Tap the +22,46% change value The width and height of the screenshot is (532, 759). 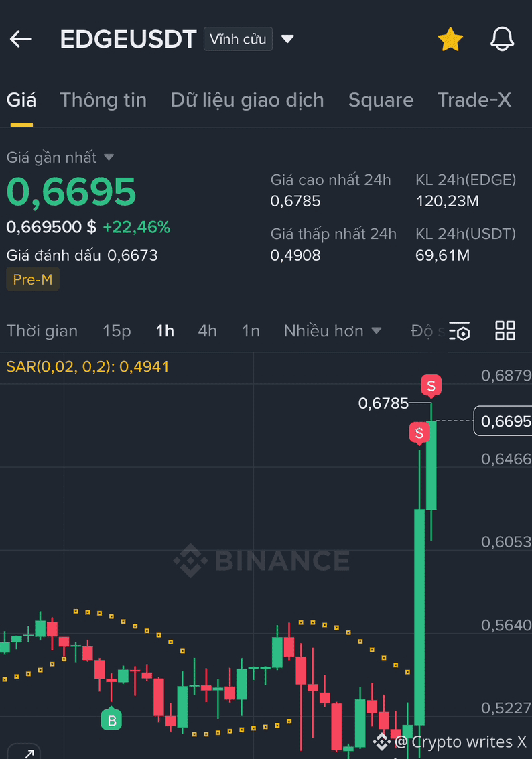[137, 227]
